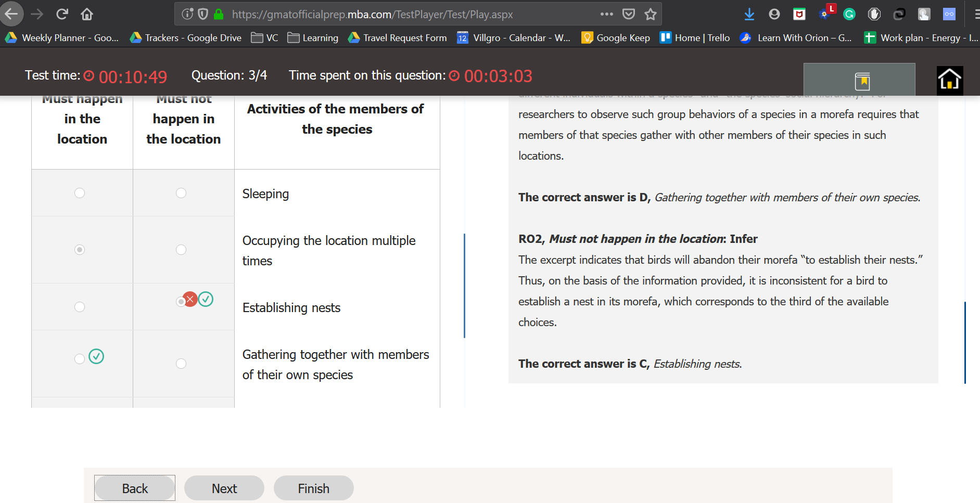Select Must happen for Sleeping
The width and height of the screenshot is (980, 503).
coord(80,193)
